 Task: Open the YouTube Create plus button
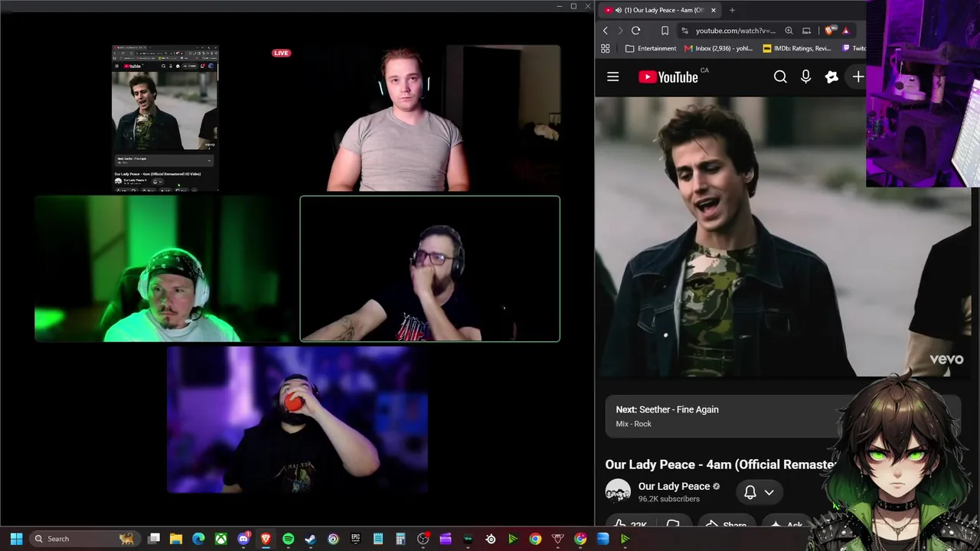coord(857,77)
